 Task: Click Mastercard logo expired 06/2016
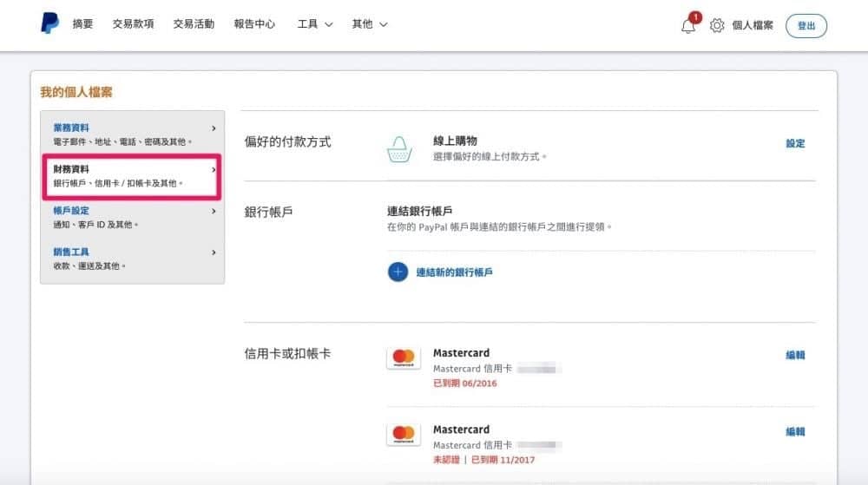(x=404, y=357)
